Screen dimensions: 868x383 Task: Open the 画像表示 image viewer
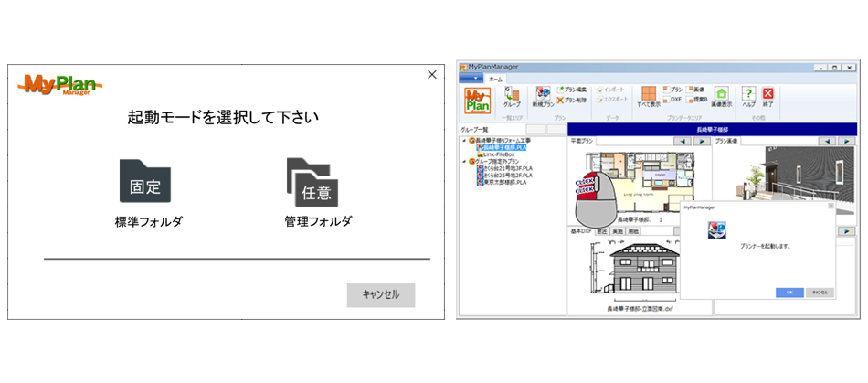721,96
